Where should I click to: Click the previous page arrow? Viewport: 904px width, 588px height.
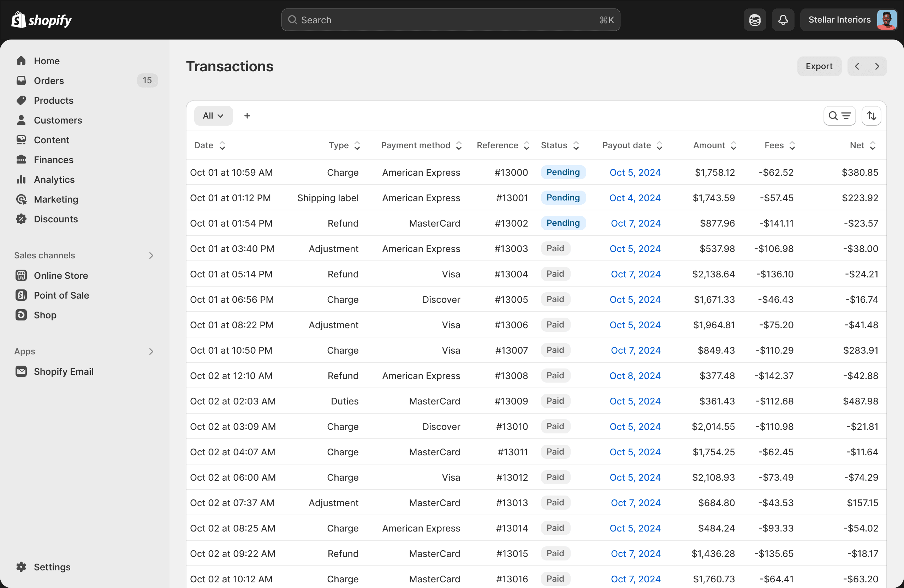857,66
